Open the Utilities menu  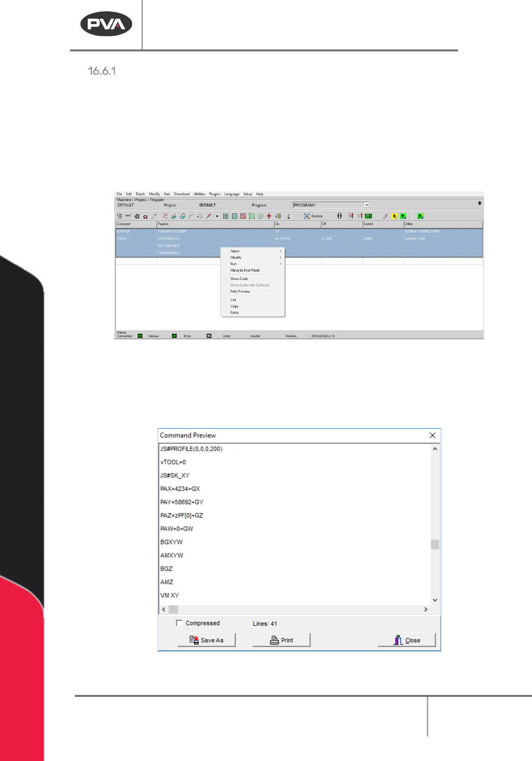click(199, 194)
